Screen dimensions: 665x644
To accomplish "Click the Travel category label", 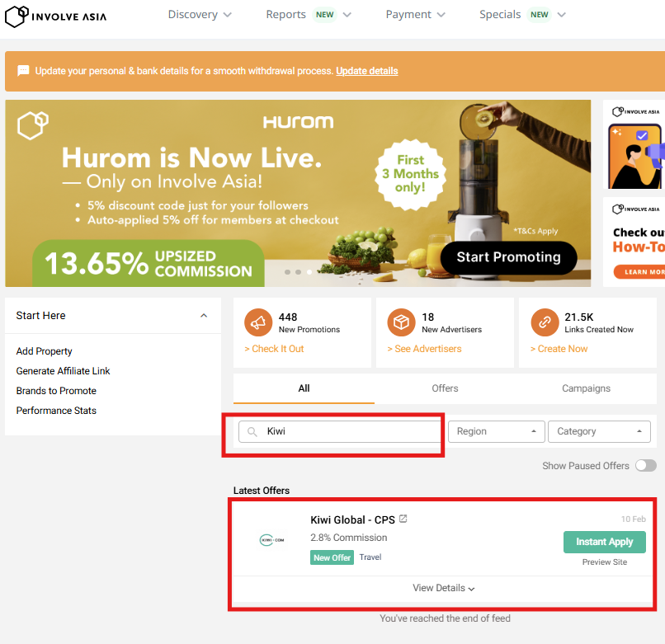I will 370,557.
